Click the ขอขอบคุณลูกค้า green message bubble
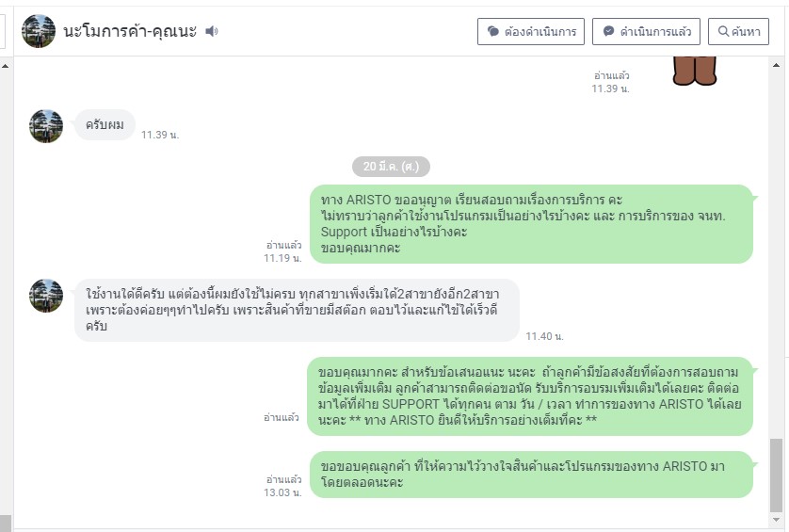 [x=531, y=475]
